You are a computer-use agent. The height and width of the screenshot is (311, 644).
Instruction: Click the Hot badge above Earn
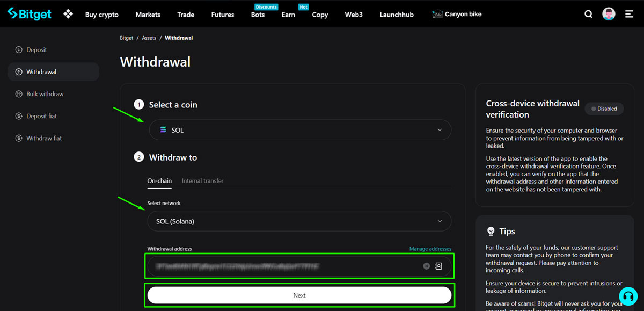[x=303, y=7]
